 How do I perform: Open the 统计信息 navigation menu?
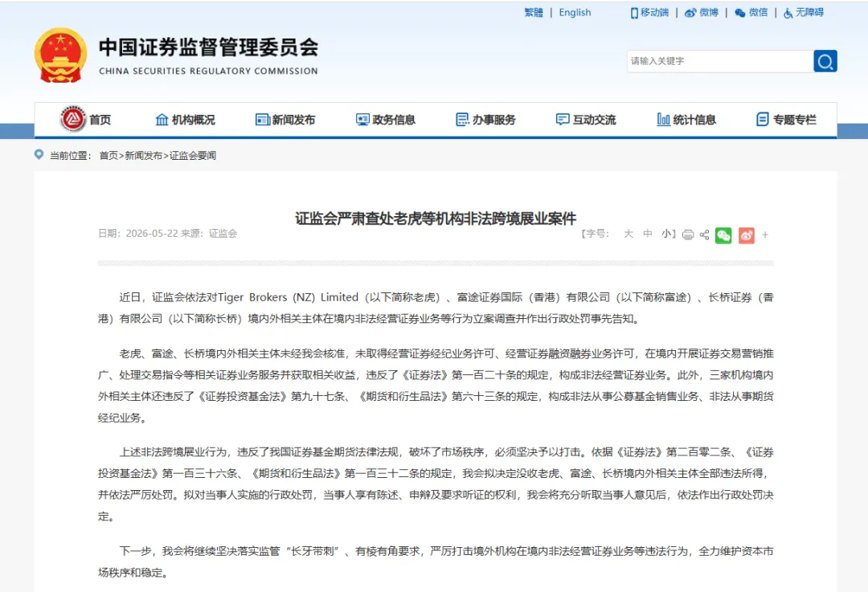(x=694, y=120)
